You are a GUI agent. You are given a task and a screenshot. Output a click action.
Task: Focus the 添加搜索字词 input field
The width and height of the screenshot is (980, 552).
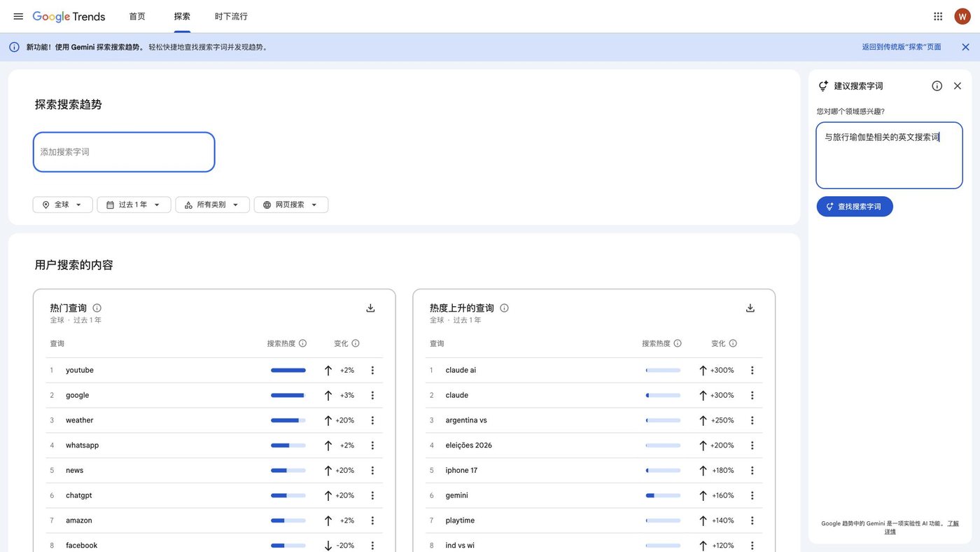click(x=124, y=152)
